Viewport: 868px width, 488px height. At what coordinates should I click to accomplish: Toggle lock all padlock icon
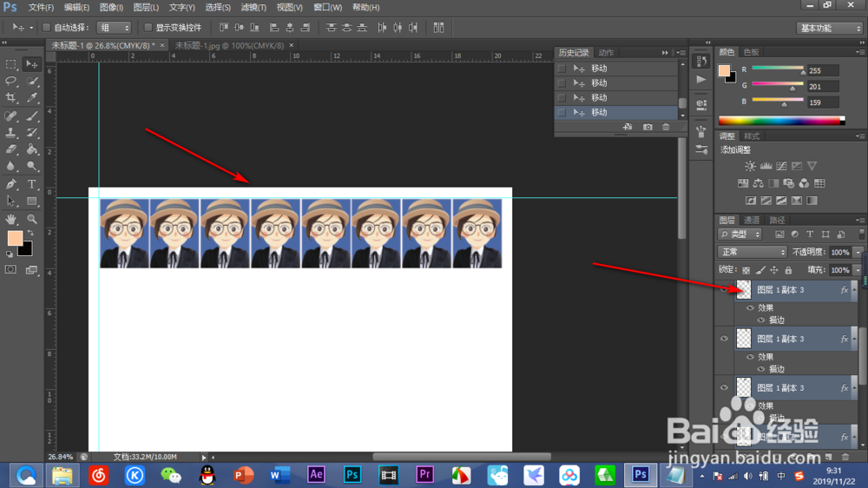pos(788,270)
